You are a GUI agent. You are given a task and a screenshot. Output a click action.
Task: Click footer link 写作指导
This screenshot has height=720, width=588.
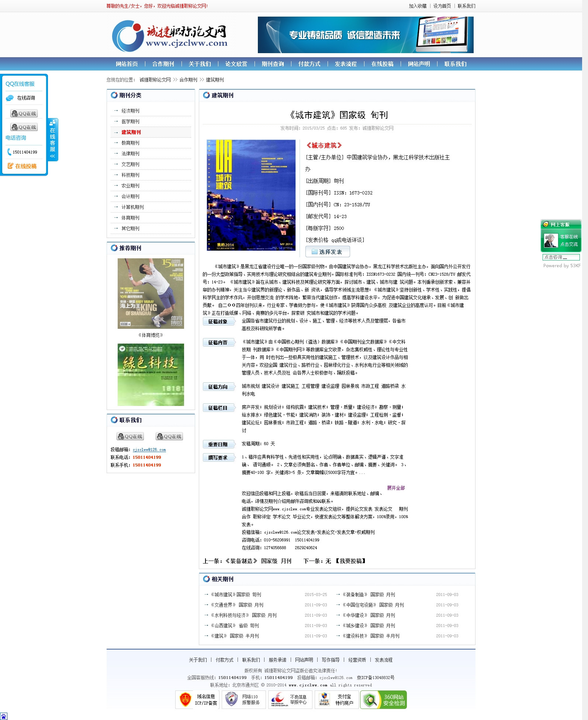click(x=331, y=660)
